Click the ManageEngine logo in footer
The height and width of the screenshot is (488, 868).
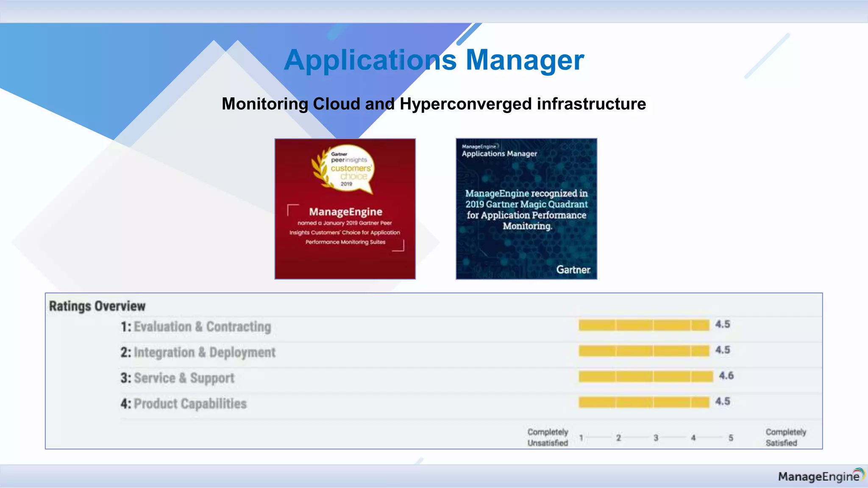tap(821, 476)
